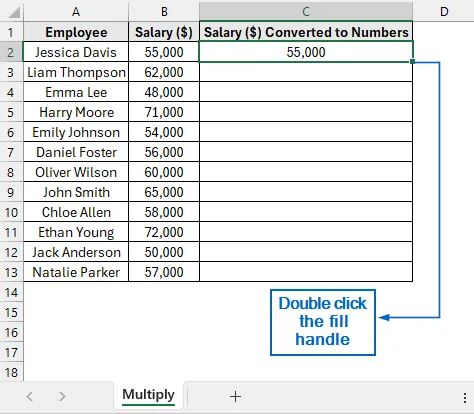Select column D header
The width and height of the screenshot is (474, 414).
point(444,12)
